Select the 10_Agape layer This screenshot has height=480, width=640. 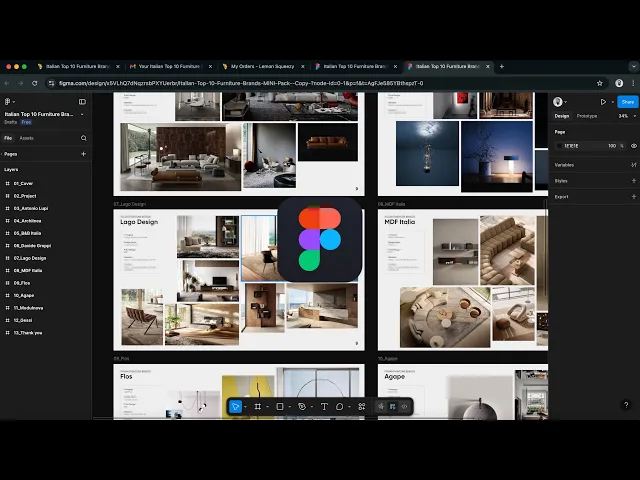point(24,296)
